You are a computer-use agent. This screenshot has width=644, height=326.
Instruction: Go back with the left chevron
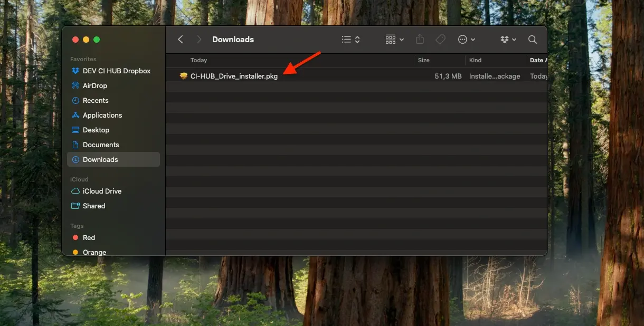pos(181,40)
